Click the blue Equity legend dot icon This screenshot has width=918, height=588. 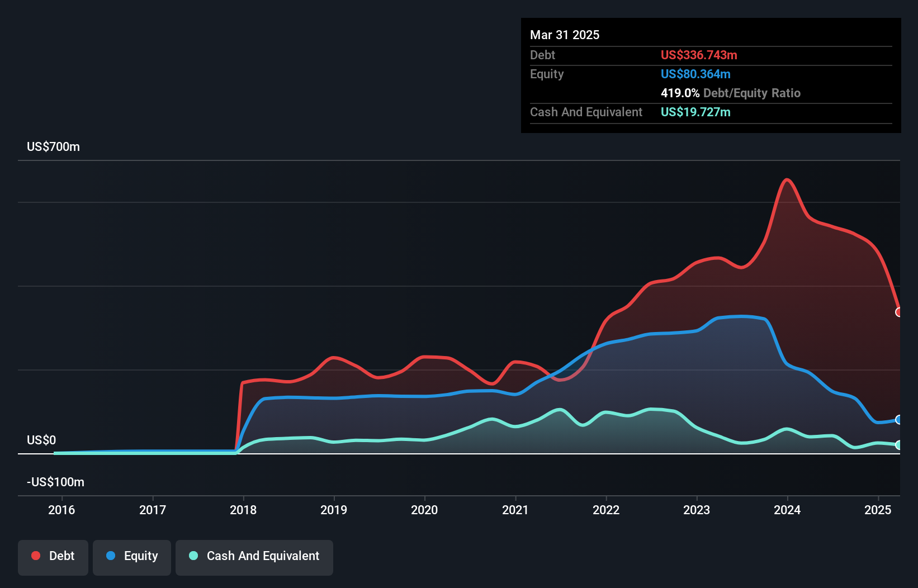pyautogui.click(x=111, y=556)
